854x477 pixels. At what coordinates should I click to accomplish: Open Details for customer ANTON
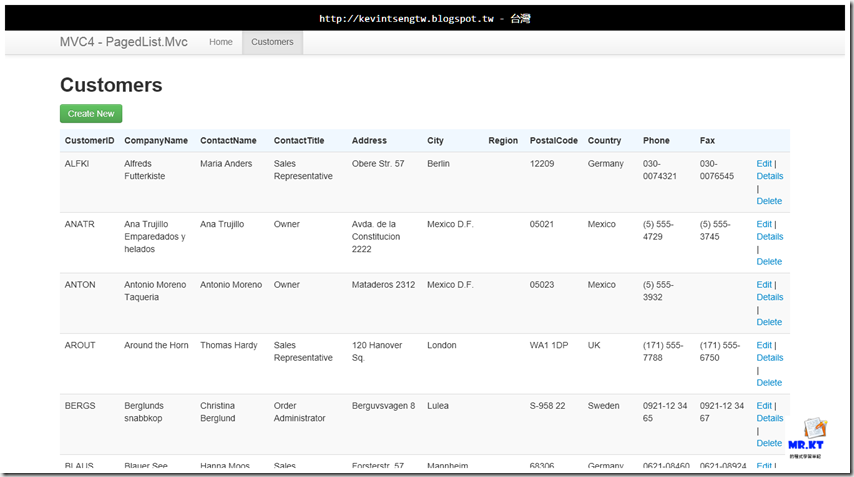(770, 297)
